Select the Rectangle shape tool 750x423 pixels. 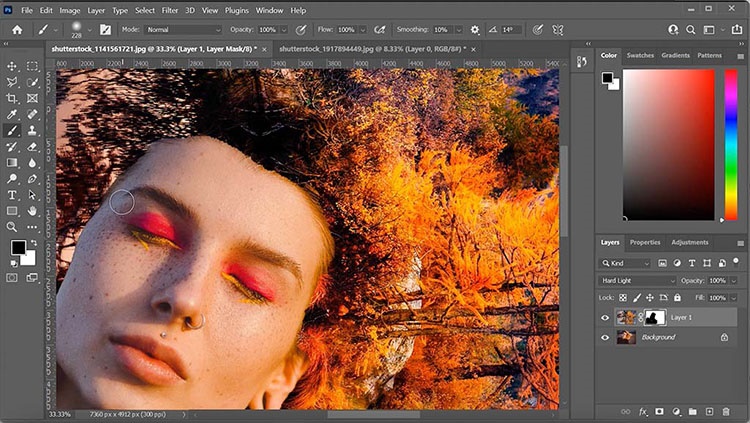12,211
